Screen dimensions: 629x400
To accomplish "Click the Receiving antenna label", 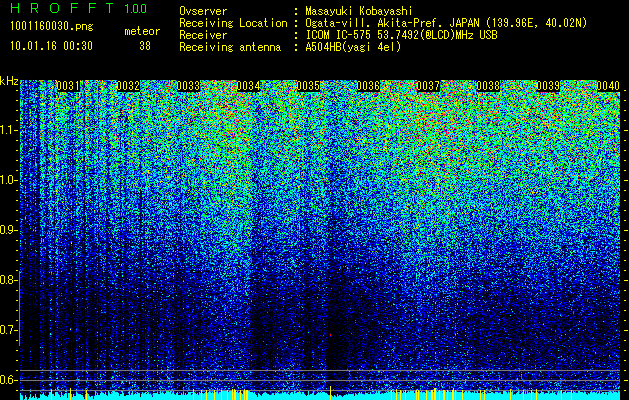I will coord(230,47).
